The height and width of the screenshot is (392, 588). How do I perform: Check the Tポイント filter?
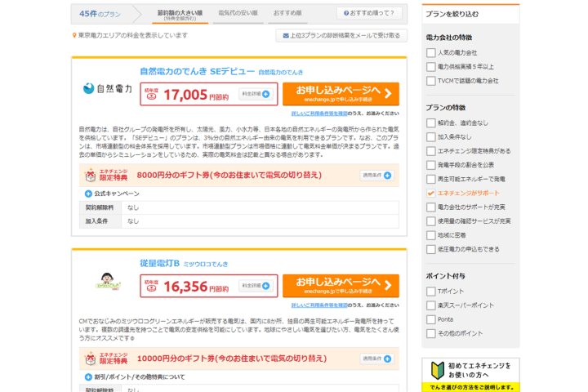pyautogui.click(x=431, y=292)
